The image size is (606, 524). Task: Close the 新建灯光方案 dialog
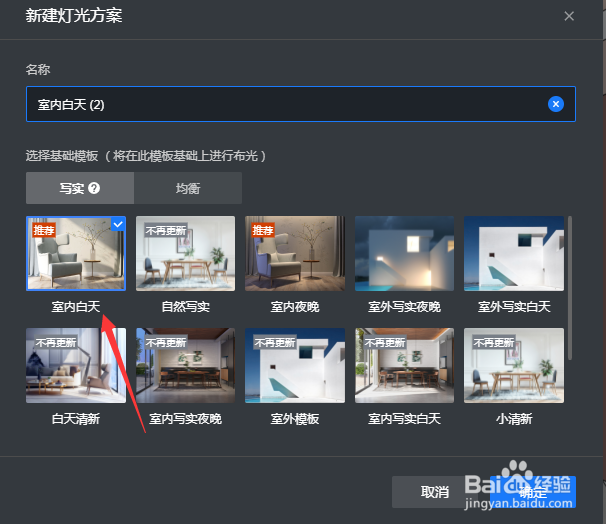pos(569,16)
